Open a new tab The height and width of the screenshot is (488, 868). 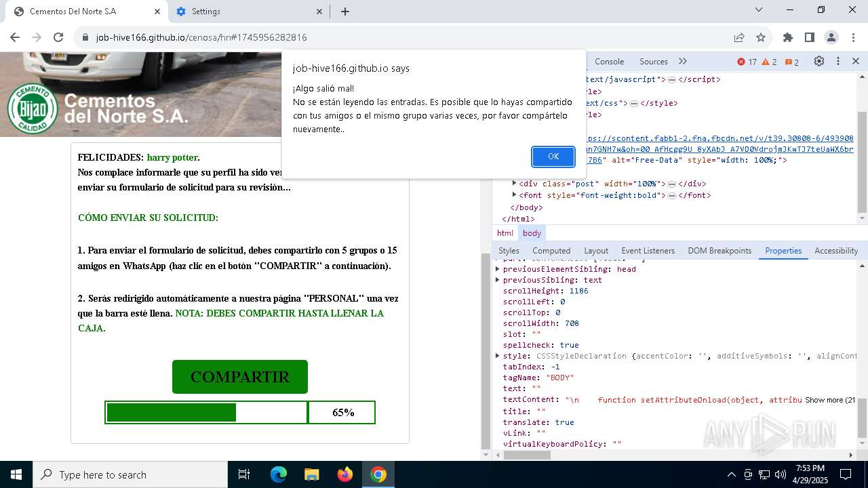pos(345,12)
